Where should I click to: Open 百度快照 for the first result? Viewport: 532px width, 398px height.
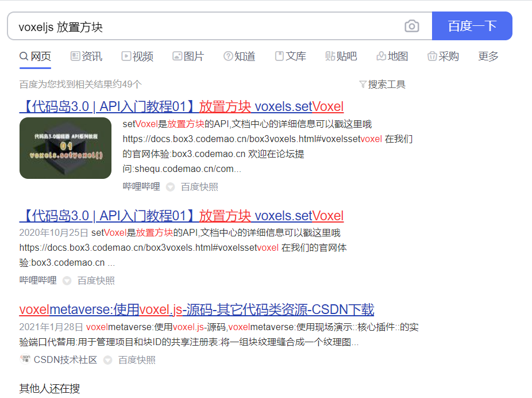point(199,186)
